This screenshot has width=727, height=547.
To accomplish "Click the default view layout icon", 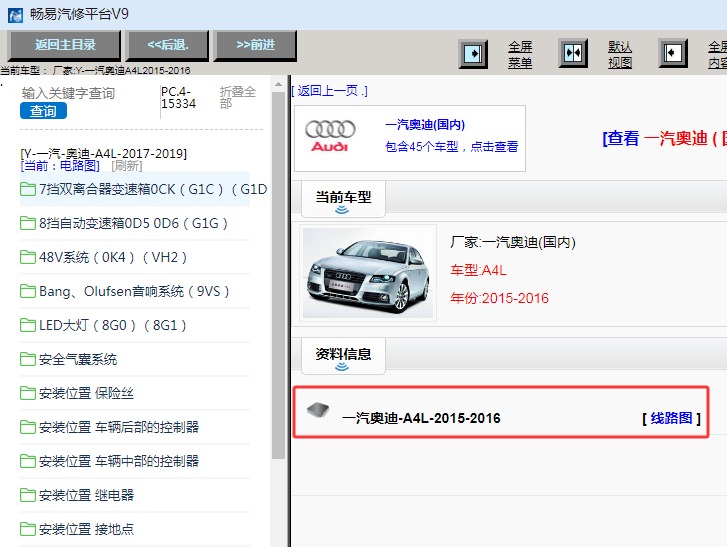I will (573, 54).
